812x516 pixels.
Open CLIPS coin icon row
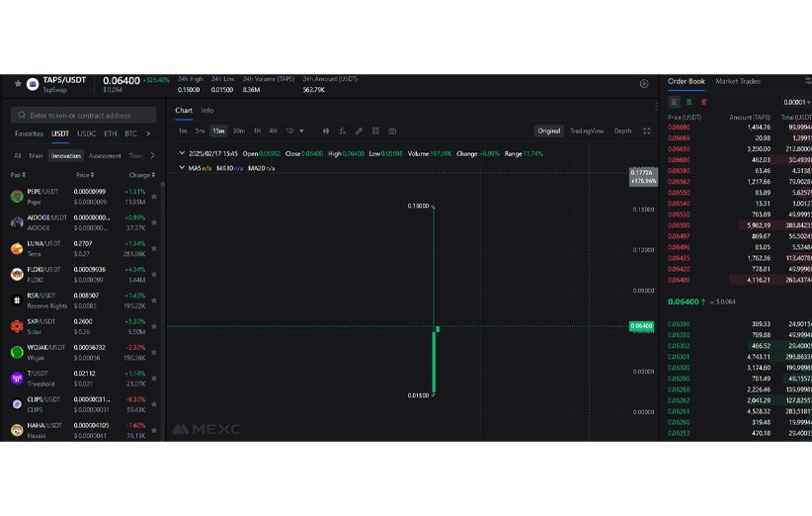pos(17,404)
